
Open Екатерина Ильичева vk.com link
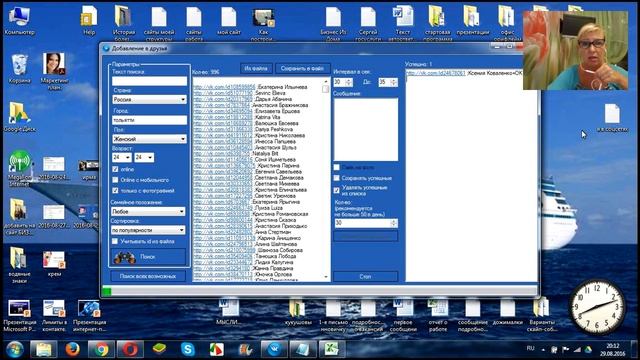click(x=224, y=87)
